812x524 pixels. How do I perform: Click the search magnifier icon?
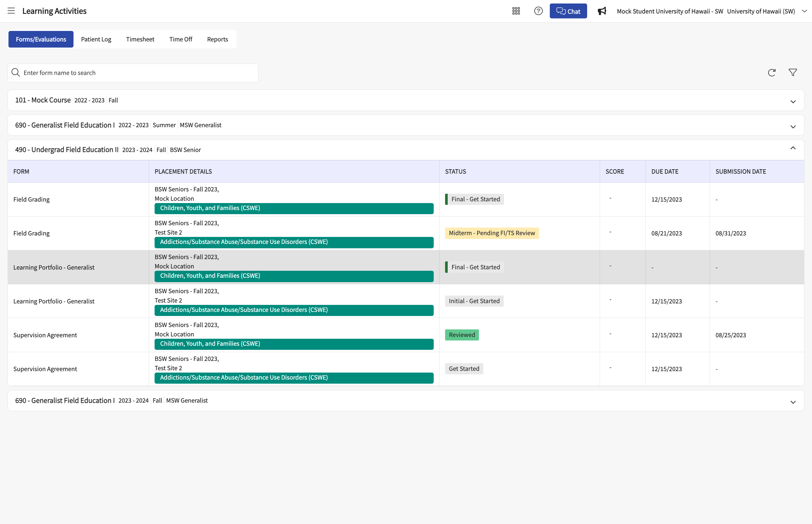(16, 72)
